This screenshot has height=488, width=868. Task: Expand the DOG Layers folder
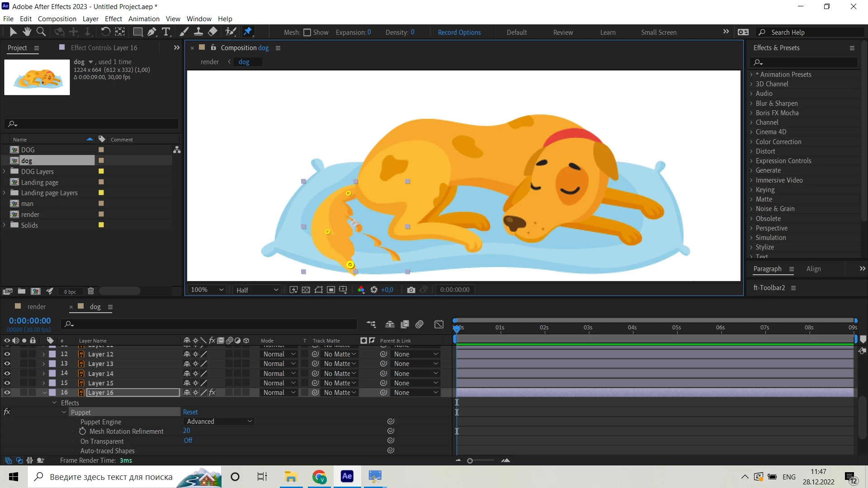(5, 172)
